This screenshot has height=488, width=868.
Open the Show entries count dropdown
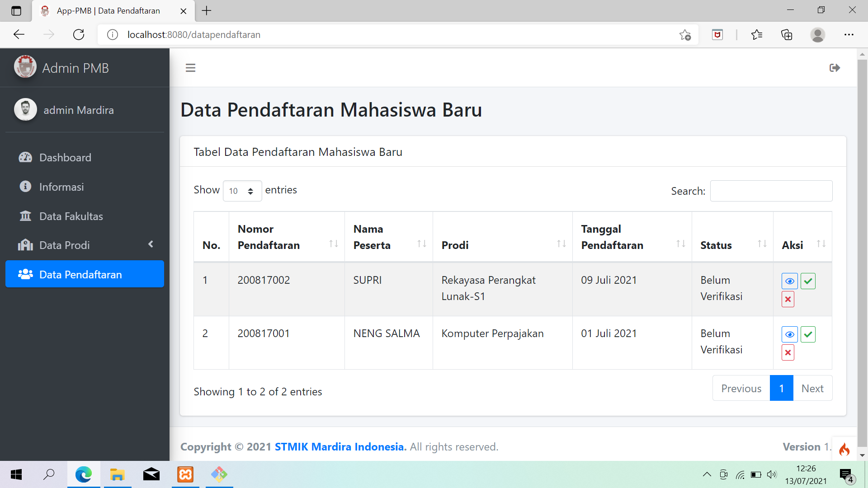click(242, 191)
